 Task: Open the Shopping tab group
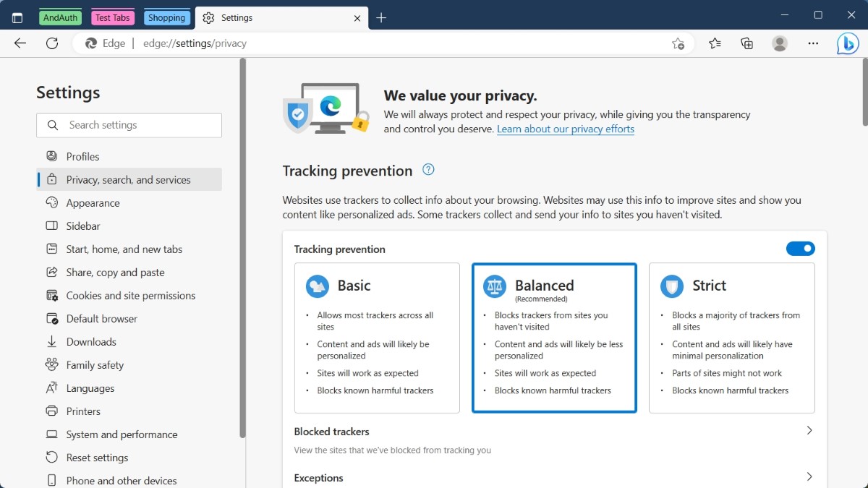[x=167, y=18]
